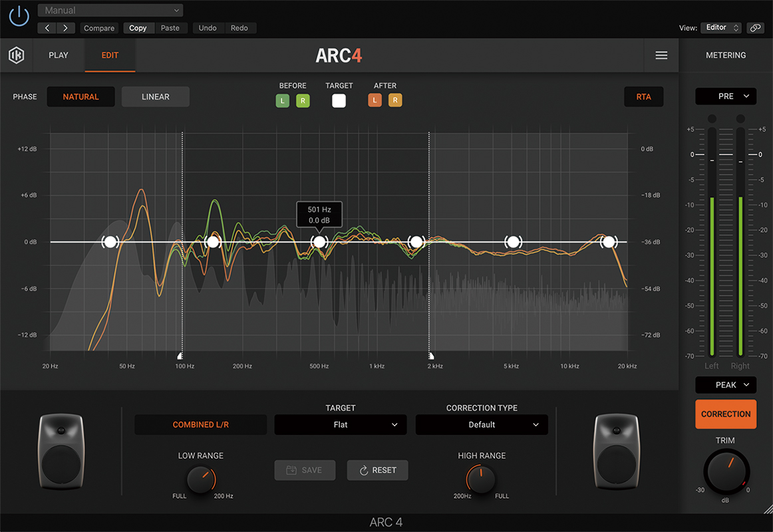
Task: Toggle COMBINED L/R mode
Action: (x=201, y=425)
